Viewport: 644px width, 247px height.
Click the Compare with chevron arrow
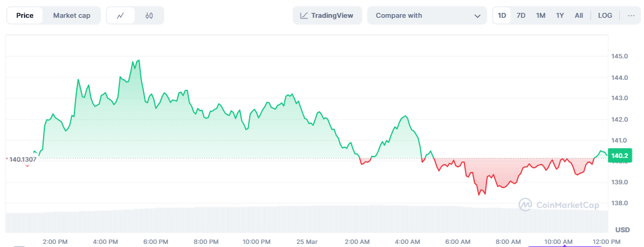pyautogui.click(x=477, y=16)
